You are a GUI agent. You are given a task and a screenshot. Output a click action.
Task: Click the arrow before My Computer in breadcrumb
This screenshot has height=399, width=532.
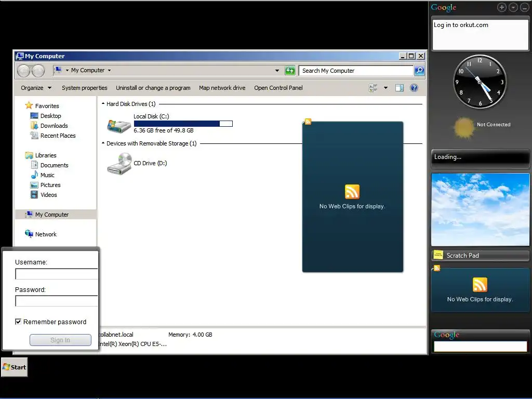click(67, 70)
